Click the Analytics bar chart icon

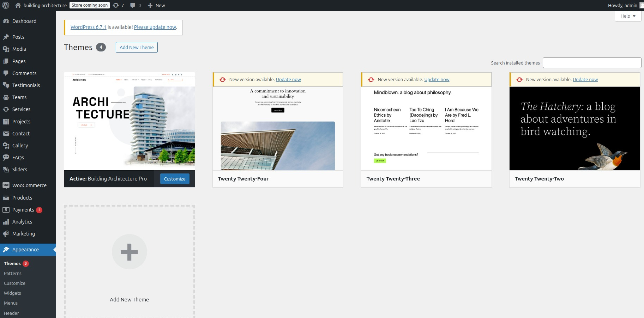[x=6, y=222]
